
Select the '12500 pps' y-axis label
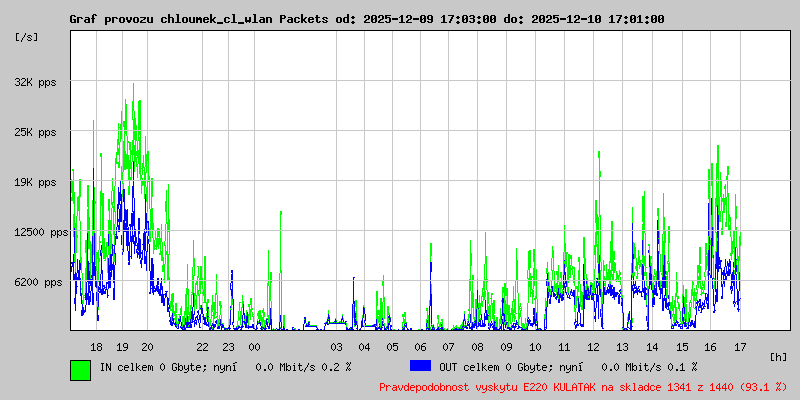[x=41, y=233]
